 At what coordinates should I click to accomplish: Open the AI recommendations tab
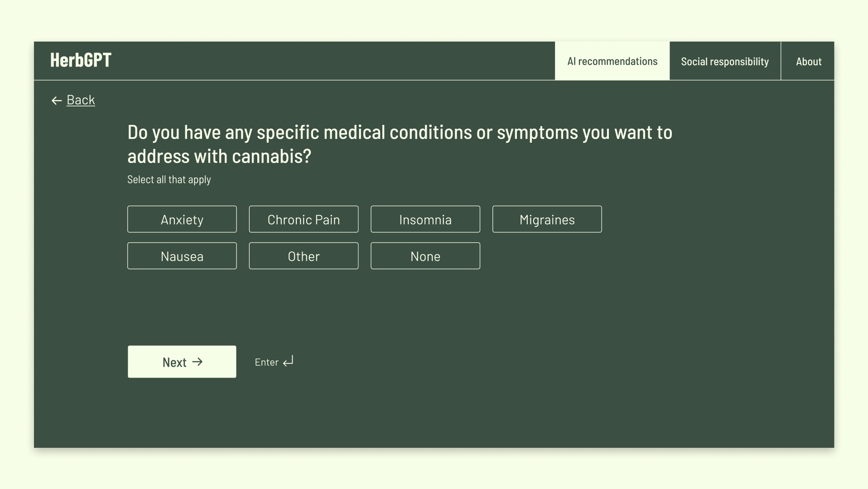click(612, 61)
